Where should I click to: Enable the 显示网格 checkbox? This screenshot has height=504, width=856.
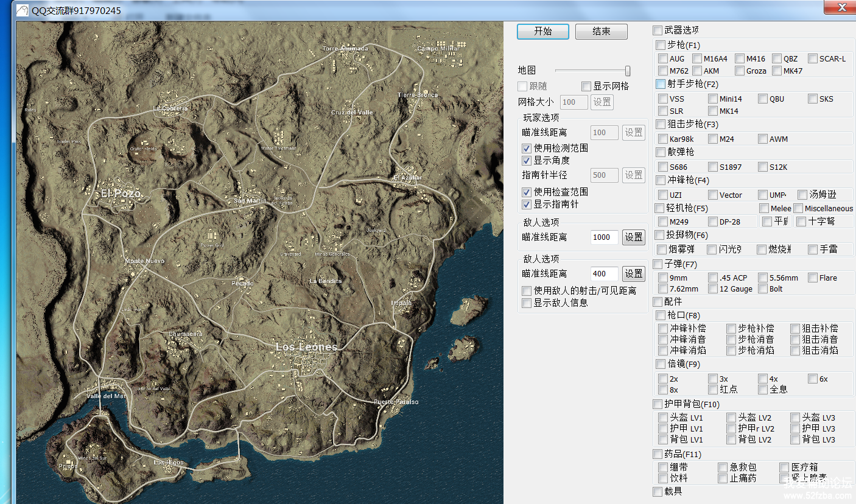586,86
